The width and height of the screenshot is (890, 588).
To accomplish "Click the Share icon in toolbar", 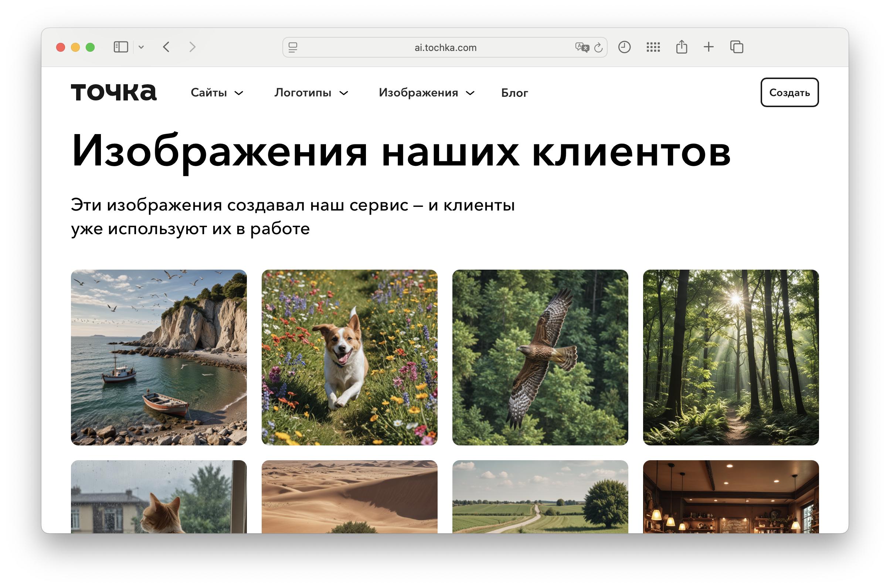I will click(682, 47).
